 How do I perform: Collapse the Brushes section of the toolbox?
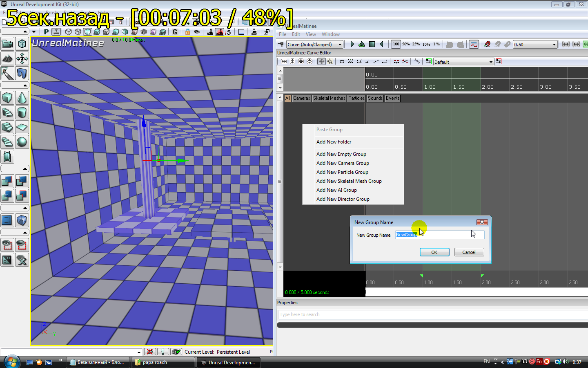[15, 85]
